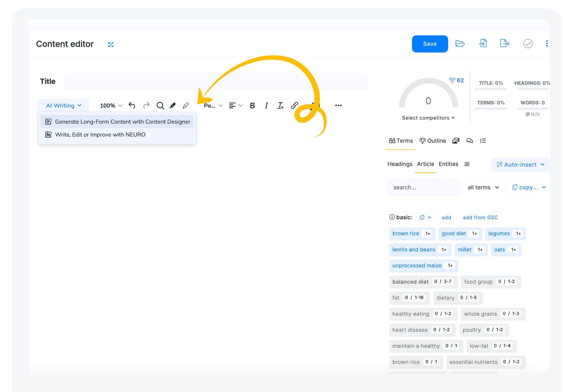
Task: Choose Write, Edit or Improve with NEURO
Action: pos(117,134)
